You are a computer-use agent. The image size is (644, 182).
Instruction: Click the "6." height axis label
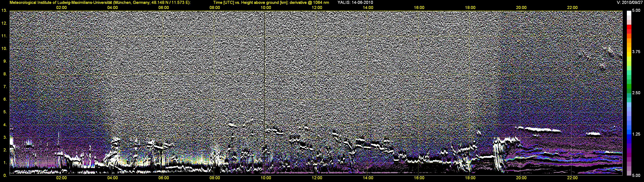pos(5,99)
